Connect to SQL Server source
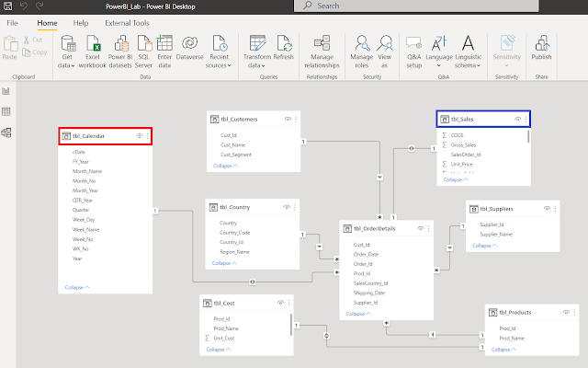Image resolution: width=588 pixels, height=368 pixels. (143, 52)
